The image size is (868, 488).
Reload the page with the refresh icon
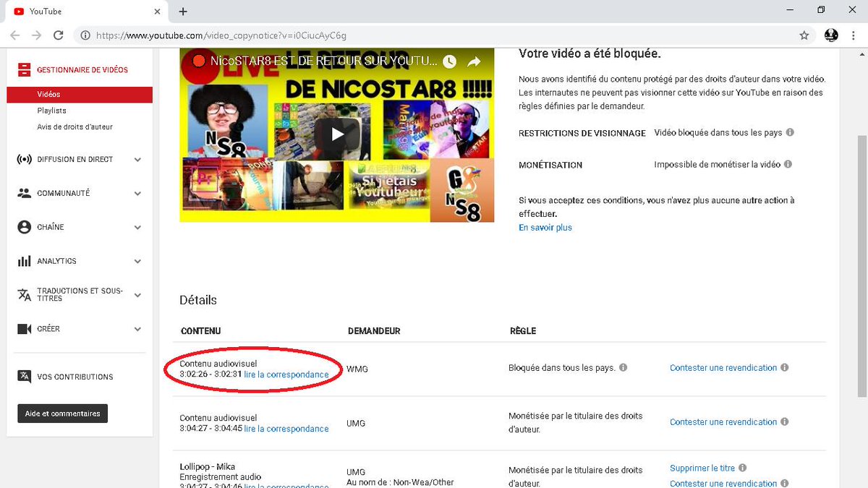[59, 35]
